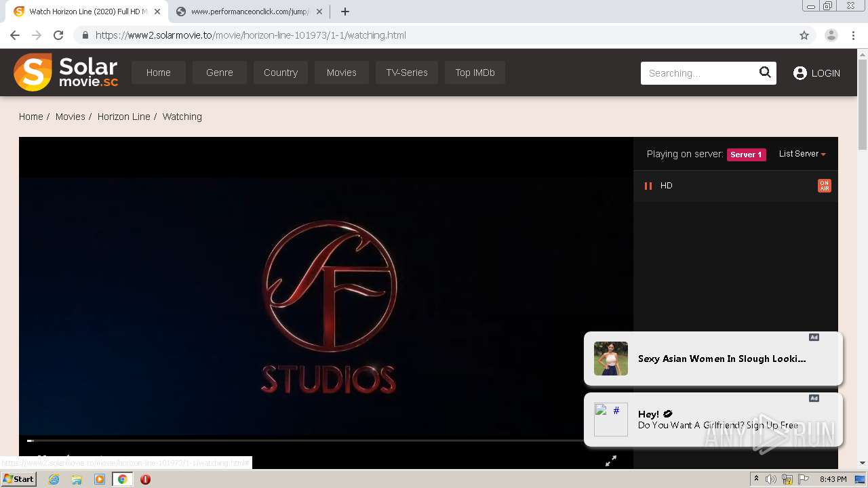Open the Chrome three-dot menu

tap(853, 35)
